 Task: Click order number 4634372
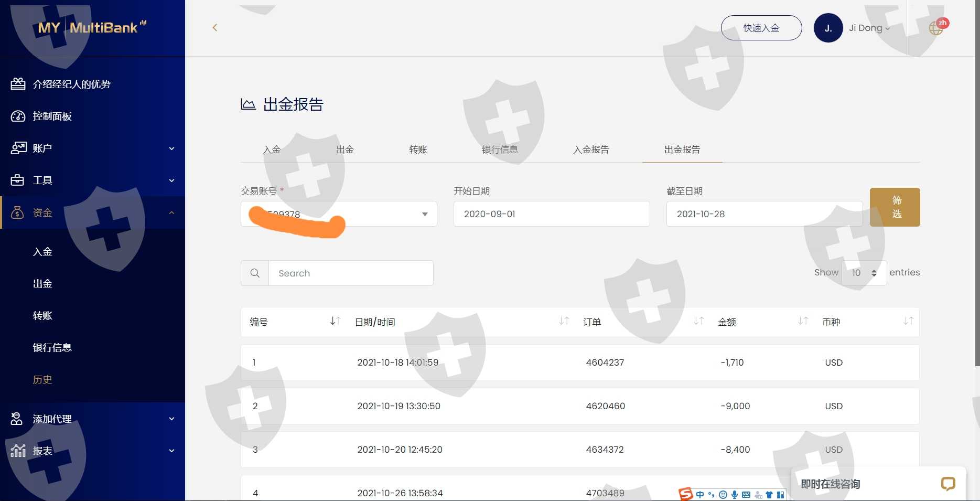[x=605, y=450]
